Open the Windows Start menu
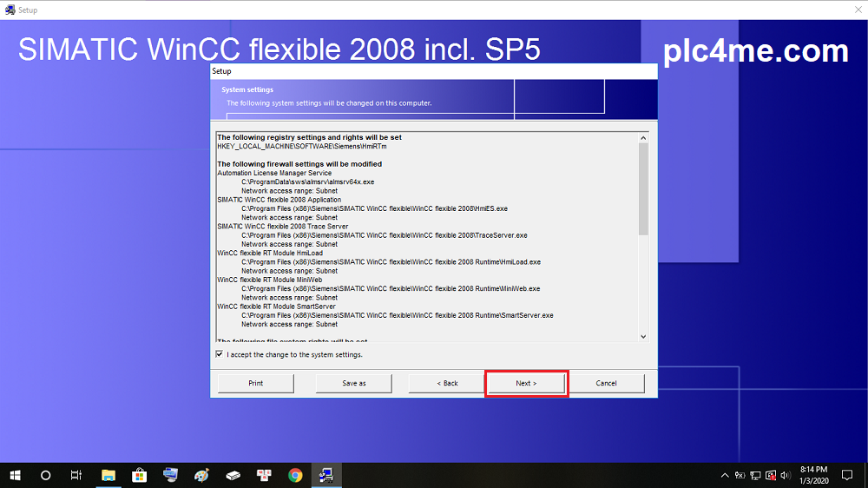The width and height of the screenshot is (868, 488). pos(15,475)
